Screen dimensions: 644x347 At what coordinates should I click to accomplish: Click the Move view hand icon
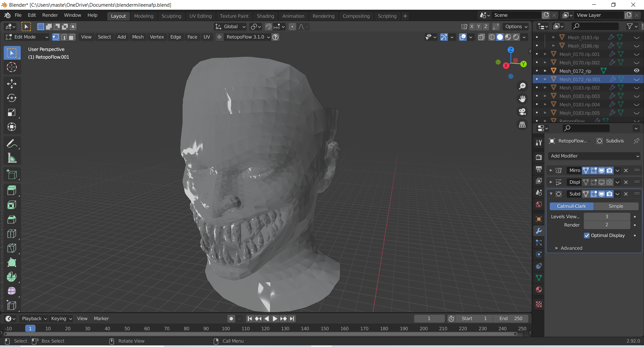[522, 99]
